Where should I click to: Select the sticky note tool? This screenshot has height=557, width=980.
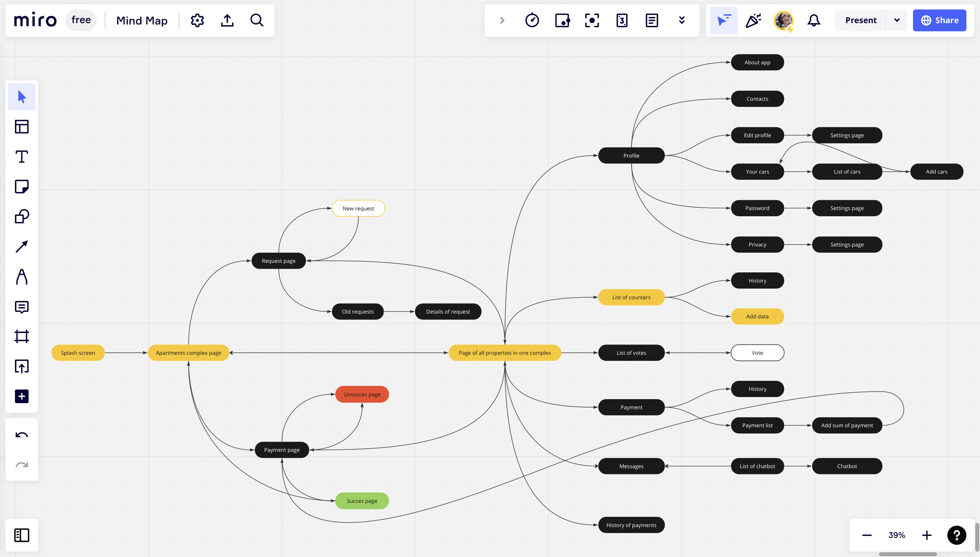(22, 187)
